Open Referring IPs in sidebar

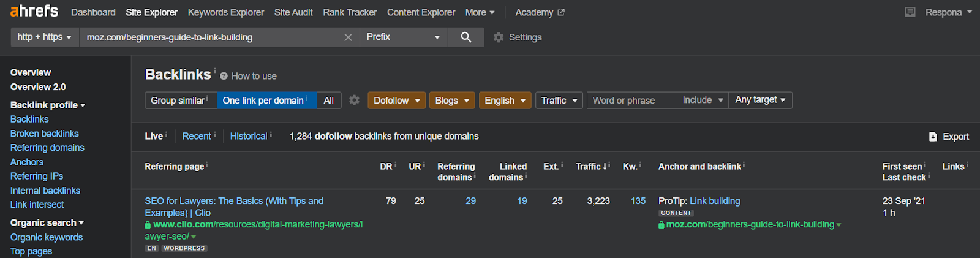(37, 176)
